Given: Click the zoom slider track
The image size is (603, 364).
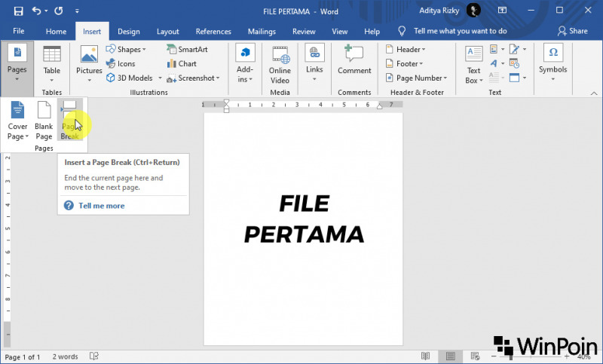Looking at the screenshot, I should click(531, 357).
